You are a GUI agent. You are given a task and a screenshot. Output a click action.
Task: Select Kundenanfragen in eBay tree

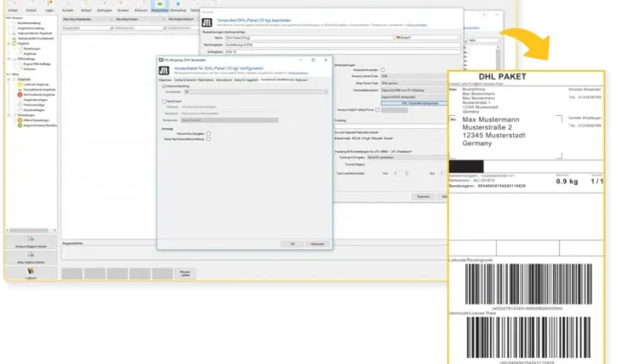(x=34, y=111)
